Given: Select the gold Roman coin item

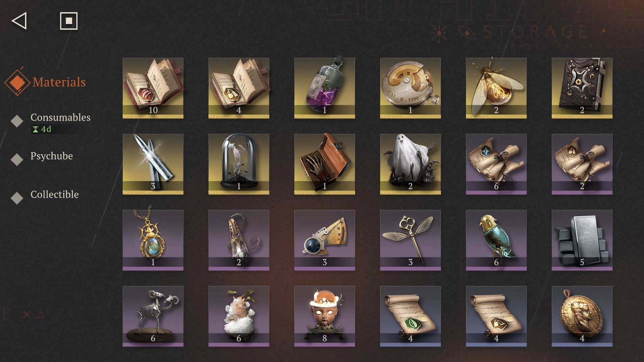Looking at the screenshot, I should pos(582,316).
